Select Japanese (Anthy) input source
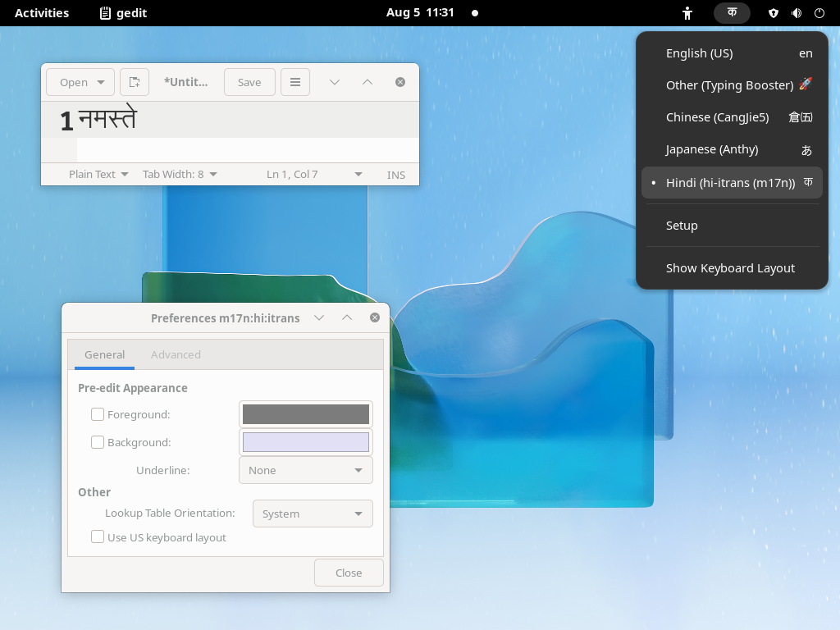 coord(711,149)
